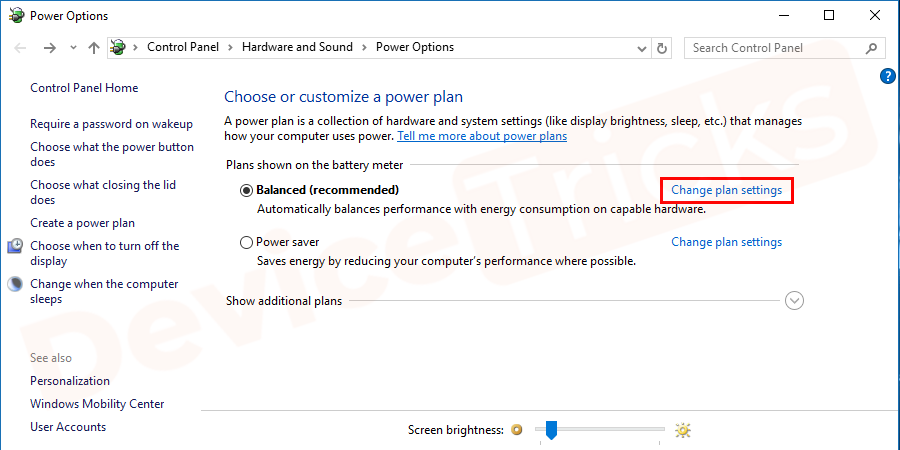
Task: Click the Search Control Panel field
Action: click(x=774, y=47)
